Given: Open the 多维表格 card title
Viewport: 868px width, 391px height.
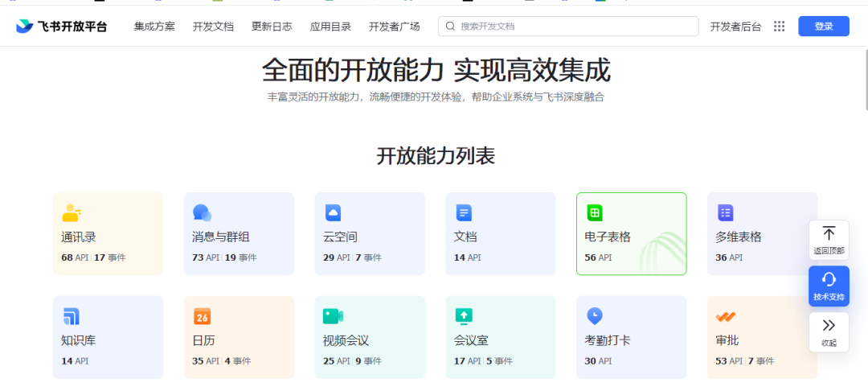Looking at the screenshot, I should click(x=739, y=237).
